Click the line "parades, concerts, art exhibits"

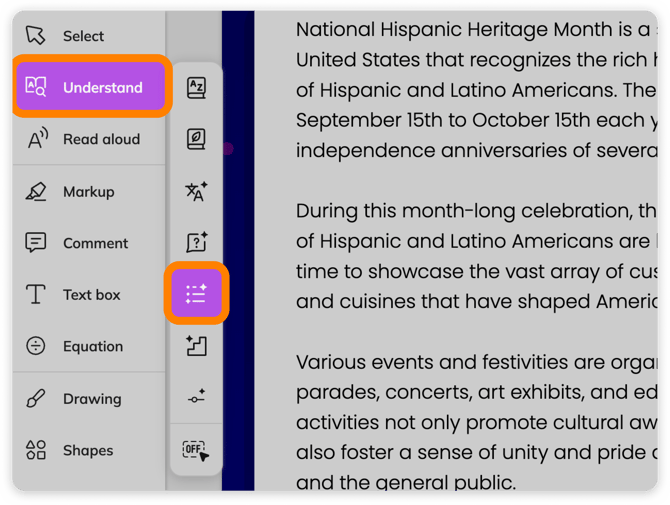pos(476,393)
